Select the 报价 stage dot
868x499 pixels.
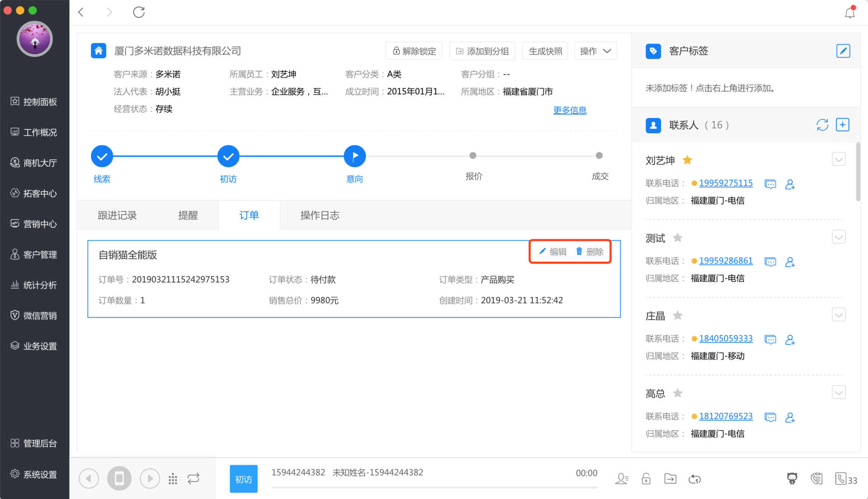pos(473,155)
